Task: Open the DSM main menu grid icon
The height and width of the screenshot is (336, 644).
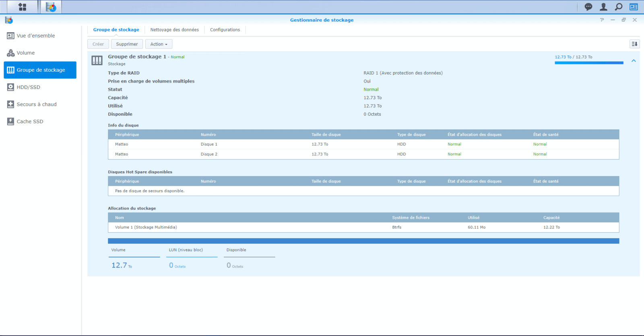Action: pyautogui.click(x=23, y=7)
